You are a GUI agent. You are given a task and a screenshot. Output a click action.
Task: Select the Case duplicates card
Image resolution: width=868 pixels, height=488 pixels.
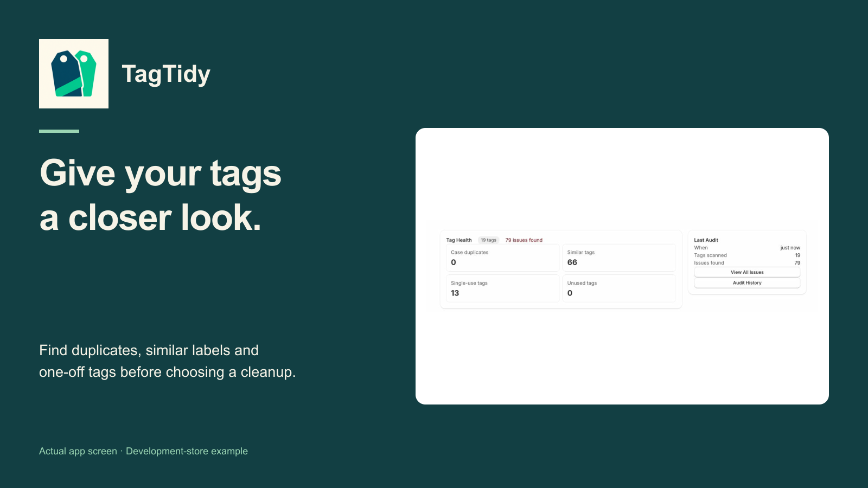click(502, 258)
